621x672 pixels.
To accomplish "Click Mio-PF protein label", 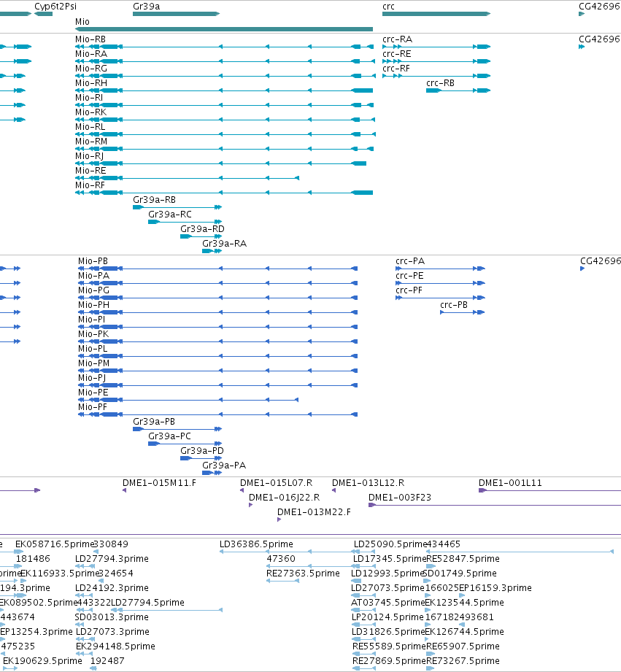I will click(93, 407).
